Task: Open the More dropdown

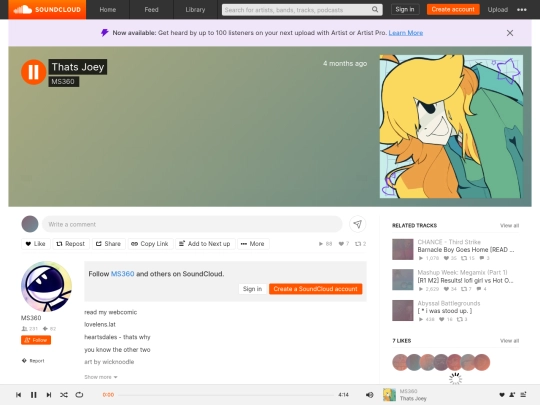Action: point(253,244)
